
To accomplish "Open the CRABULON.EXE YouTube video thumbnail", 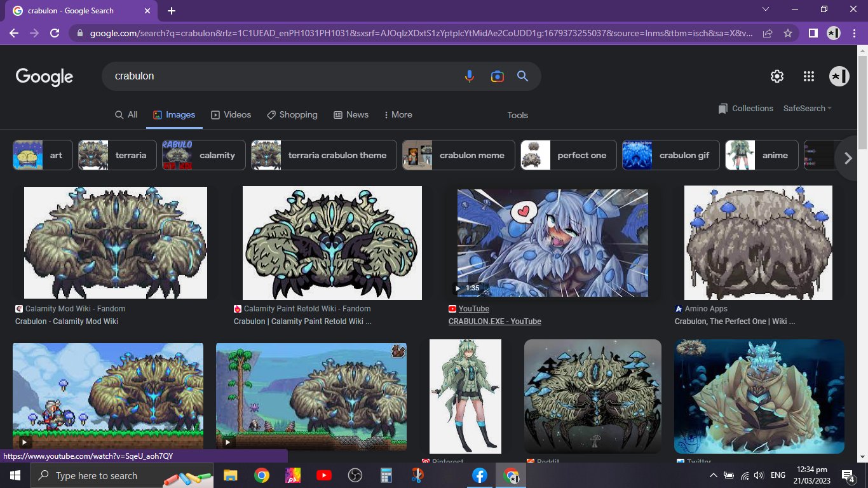I will coord(553,243).
